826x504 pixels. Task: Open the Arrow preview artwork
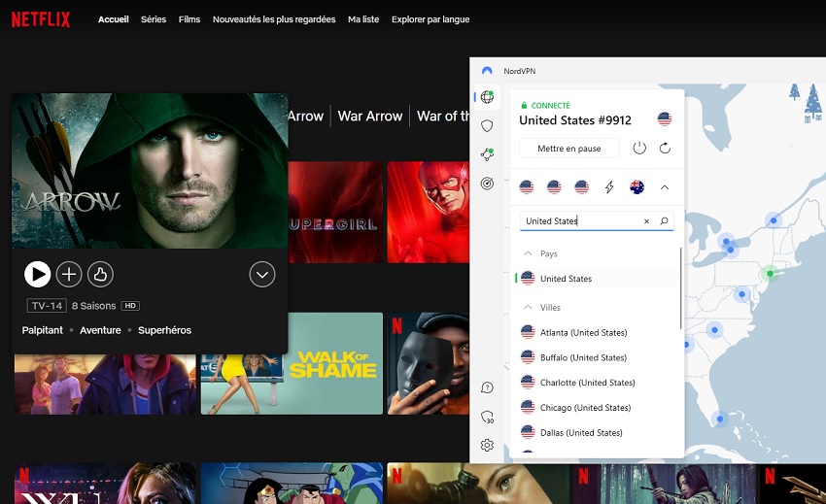pos(150,171)
